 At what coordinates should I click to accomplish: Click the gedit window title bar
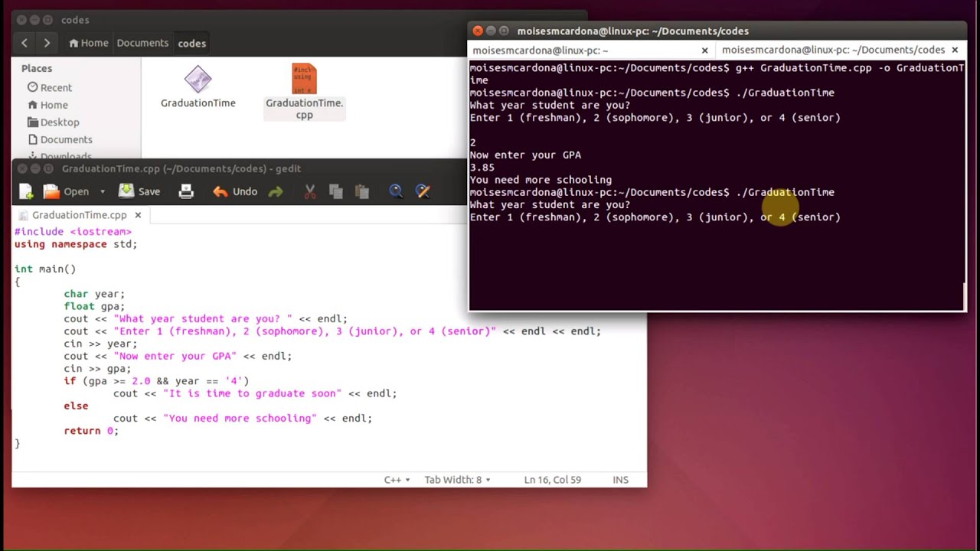tap(329, 168)
